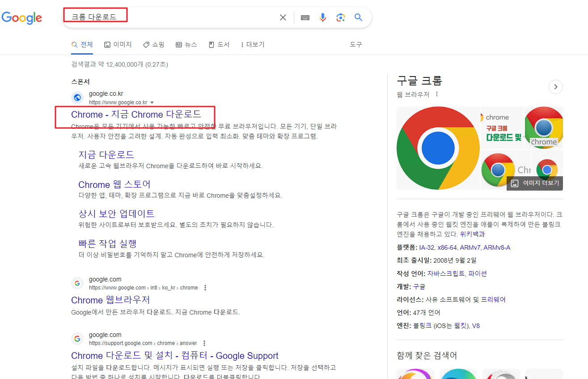
Task: Open three-dot menu for support.google.com result
Action: point(204,343)
